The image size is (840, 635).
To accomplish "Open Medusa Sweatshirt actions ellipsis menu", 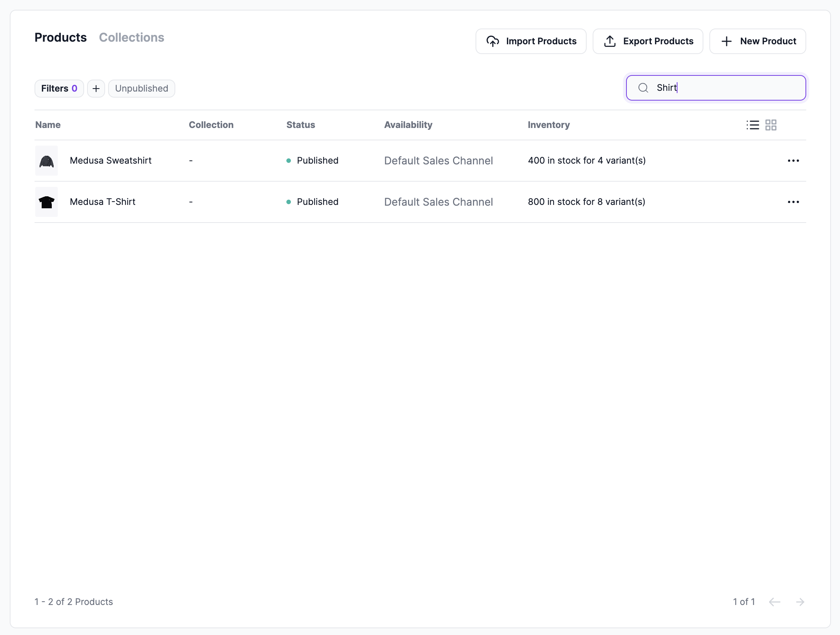I will pos(793,161).
